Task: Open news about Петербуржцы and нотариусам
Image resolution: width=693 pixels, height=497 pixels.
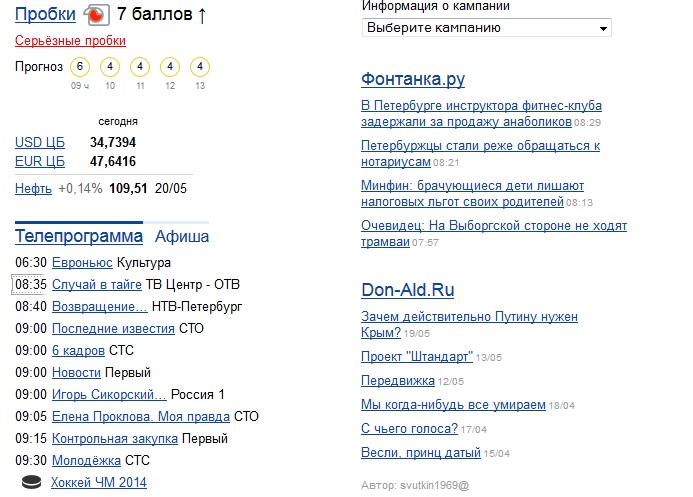Action: pos(480,154)
